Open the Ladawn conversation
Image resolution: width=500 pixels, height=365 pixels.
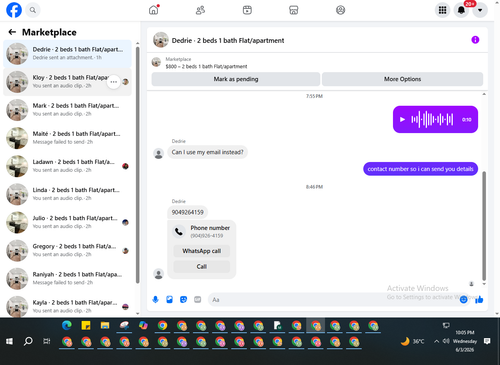67,166
